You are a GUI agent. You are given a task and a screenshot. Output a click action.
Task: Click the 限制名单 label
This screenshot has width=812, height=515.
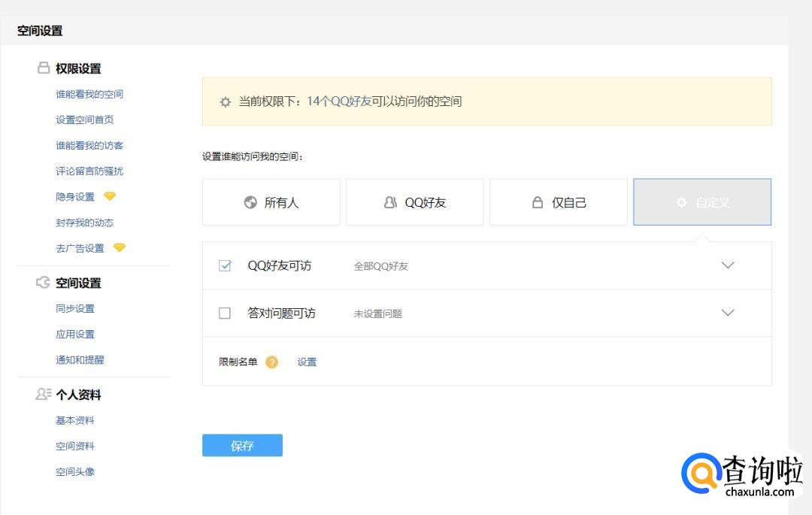pyautogui.click(x=238, y=362)
